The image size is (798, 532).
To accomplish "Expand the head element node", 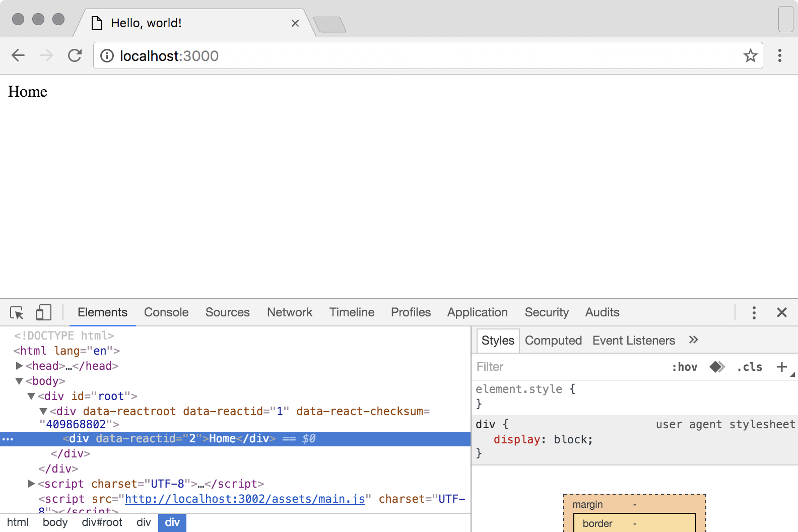I will click(x=19, y=366).
